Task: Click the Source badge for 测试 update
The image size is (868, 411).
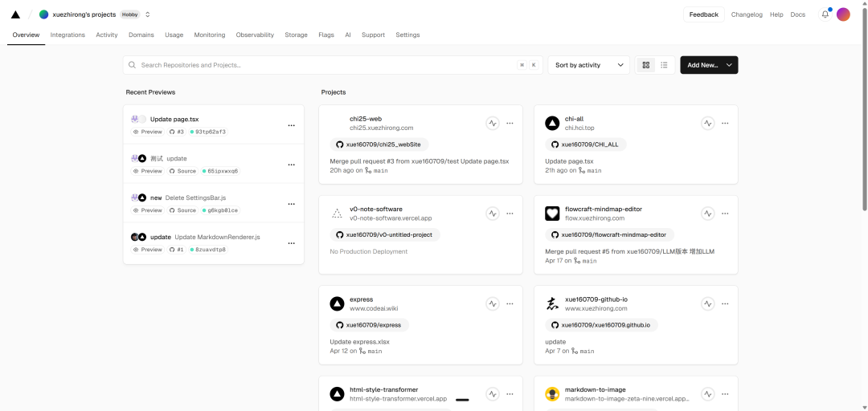Action: pyautogui.click(x=183, y=172)
